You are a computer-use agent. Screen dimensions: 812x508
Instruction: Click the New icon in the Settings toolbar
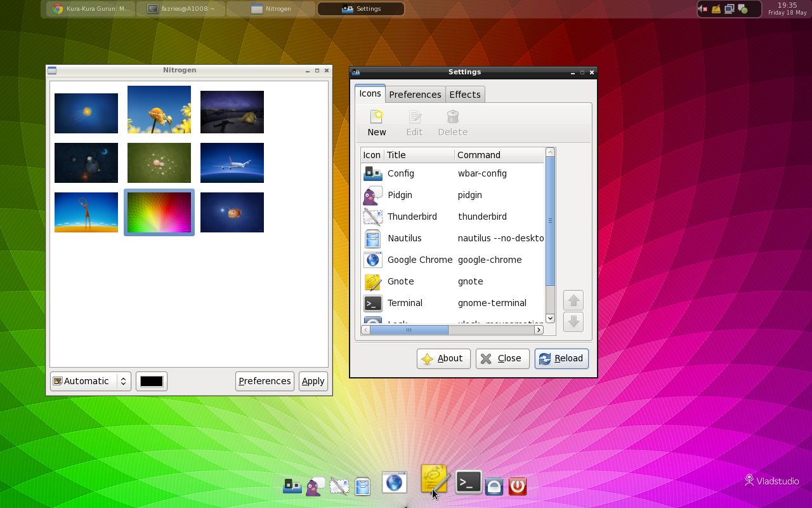[376, 122]
